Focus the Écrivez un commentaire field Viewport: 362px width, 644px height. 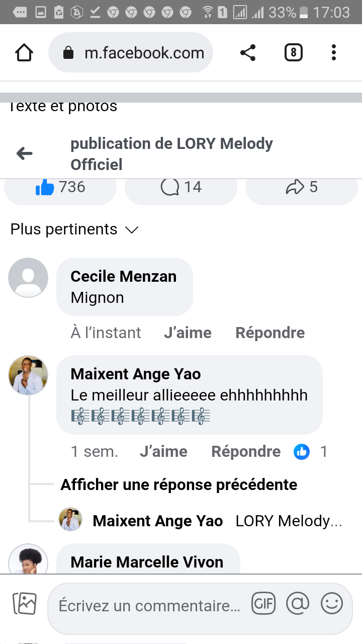tap(149, 606)
